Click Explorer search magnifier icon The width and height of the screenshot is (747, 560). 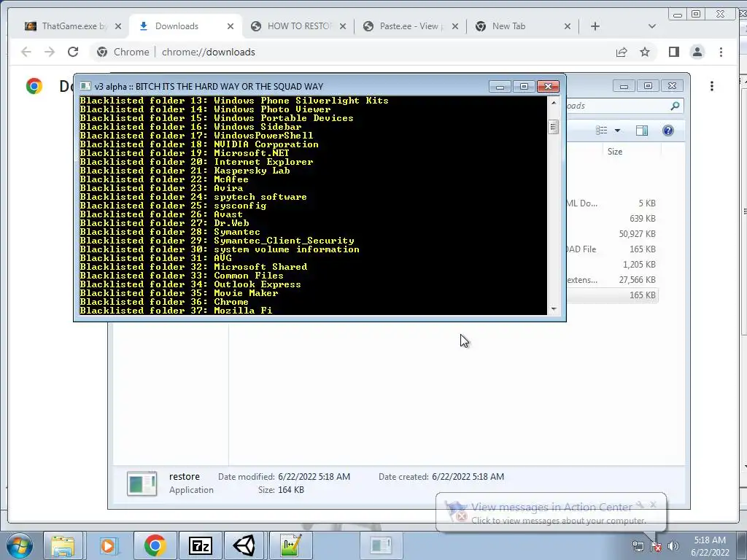click(x=675, y=106)
